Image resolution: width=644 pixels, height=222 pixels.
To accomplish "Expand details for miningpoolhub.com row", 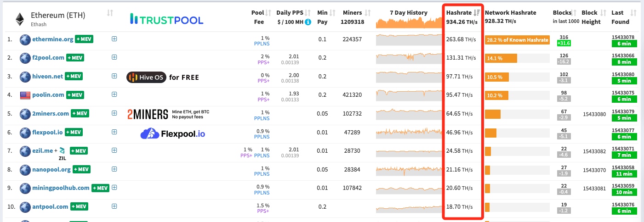I will [114, 188].
